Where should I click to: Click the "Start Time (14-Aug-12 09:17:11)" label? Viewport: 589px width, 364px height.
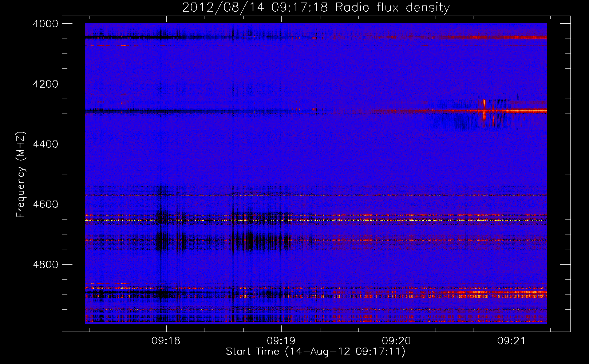(316, 352)
